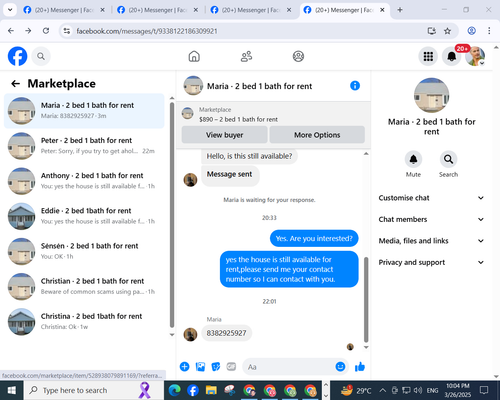Go back using the Marketplace arrow
Image resolution: width=500 pixels, height=400 pixels.
click(x=15, y=83)
